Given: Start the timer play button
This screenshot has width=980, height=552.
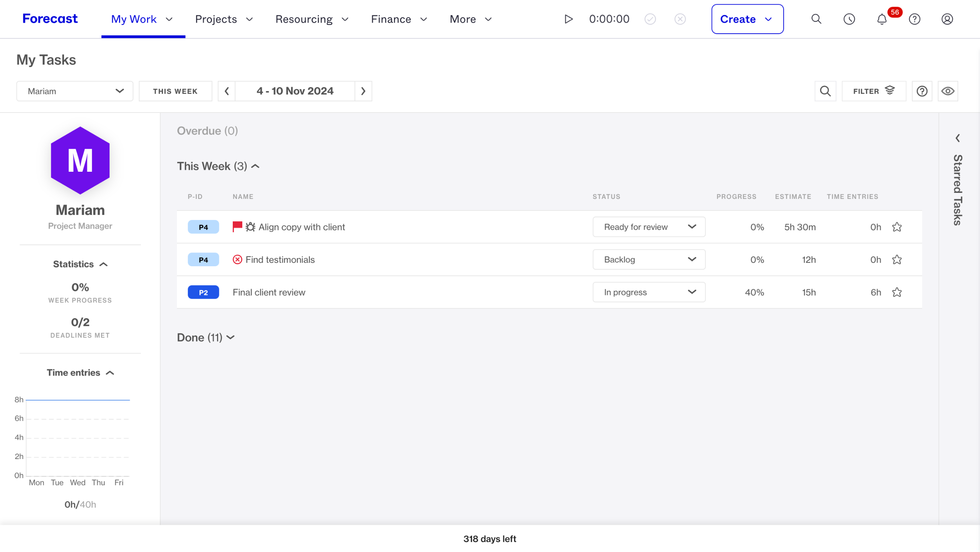Looking at the screenshot, I should click(x=568, y=19).
